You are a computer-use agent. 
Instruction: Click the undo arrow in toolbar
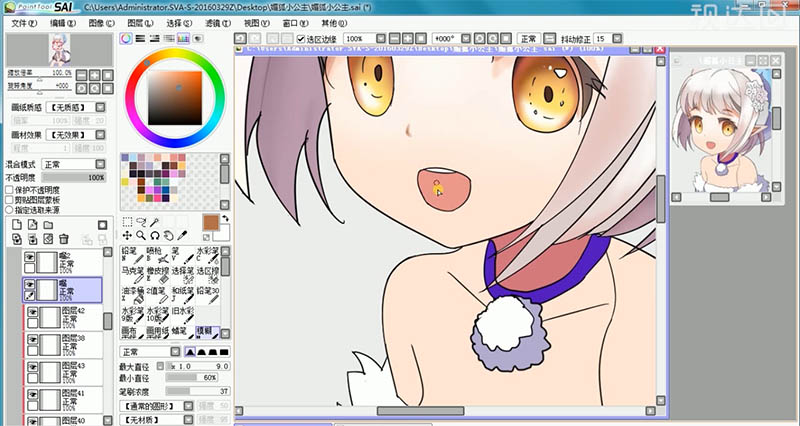pyautogui.click(x=241, y=39)
